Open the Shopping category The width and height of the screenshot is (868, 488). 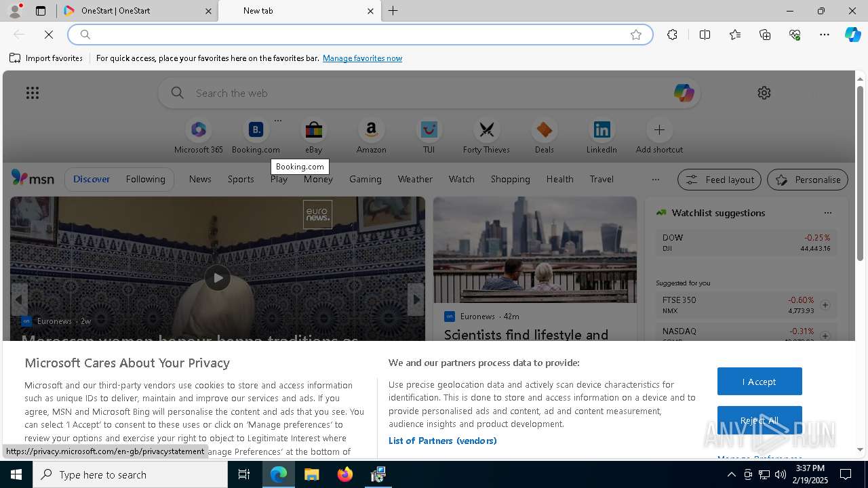(510, 179)
